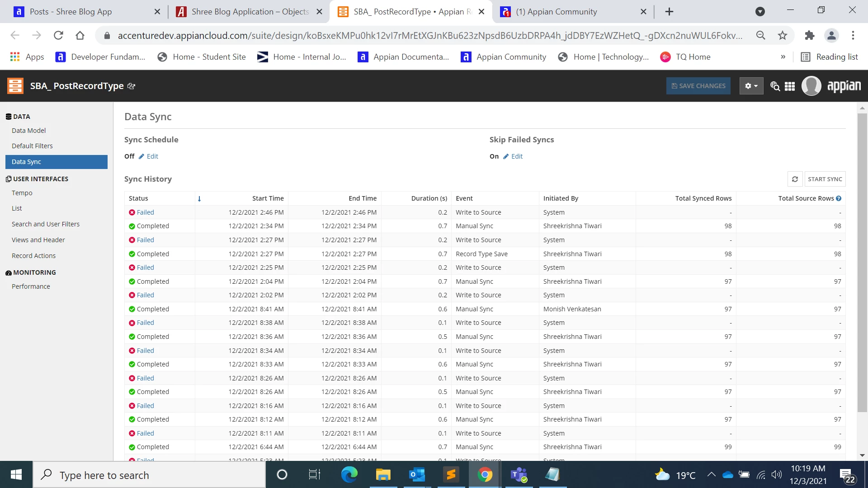Open the Appian navigation grid menu
The width and height of the screenshot is (868, 488).
[x=790, y=86]
